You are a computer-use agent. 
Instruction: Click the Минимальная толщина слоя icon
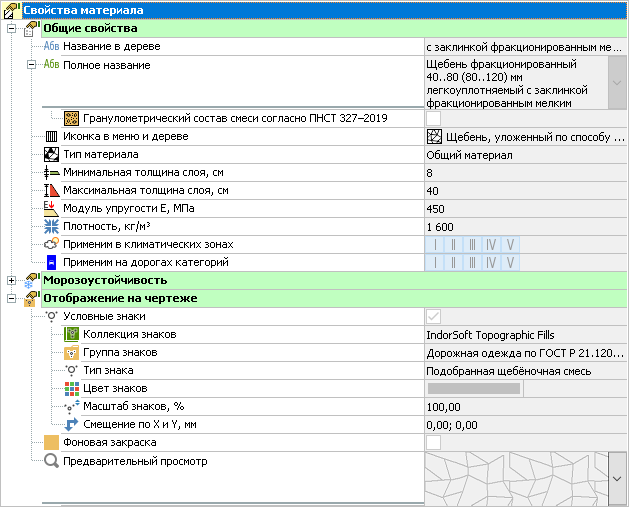pyautogui.click(x=51, y=172)
